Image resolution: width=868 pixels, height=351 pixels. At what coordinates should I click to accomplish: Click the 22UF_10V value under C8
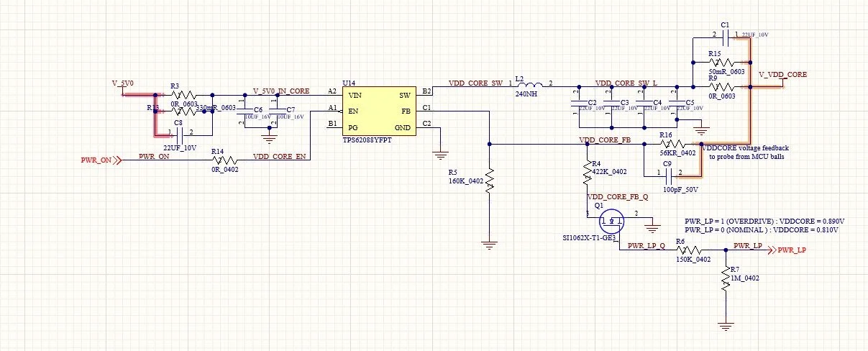click(180, 147)
